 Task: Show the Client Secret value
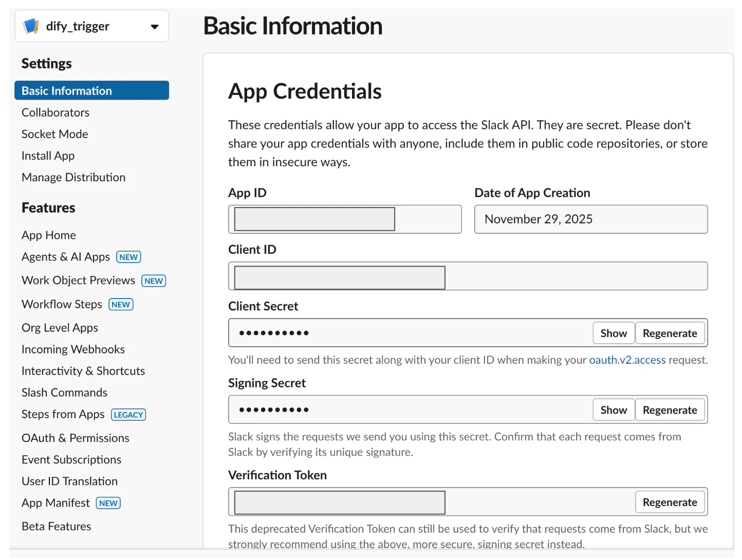point(614,333)
